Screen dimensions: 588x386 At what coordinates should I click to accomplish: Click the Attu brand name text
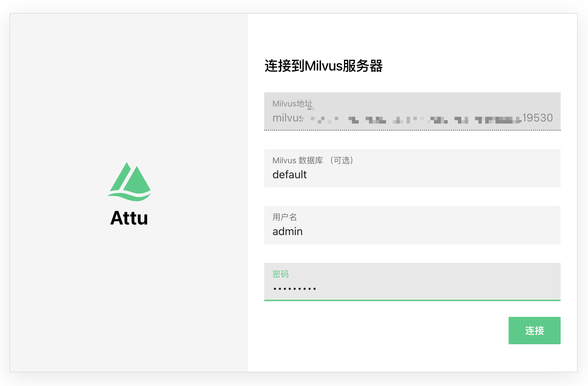point(129,218)
